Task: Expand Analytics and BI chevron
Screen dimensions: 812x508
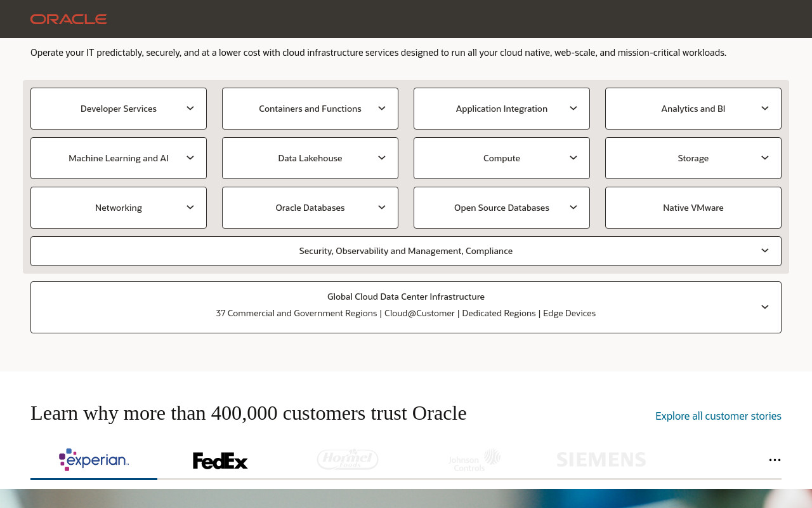Action: click(765, 109)
